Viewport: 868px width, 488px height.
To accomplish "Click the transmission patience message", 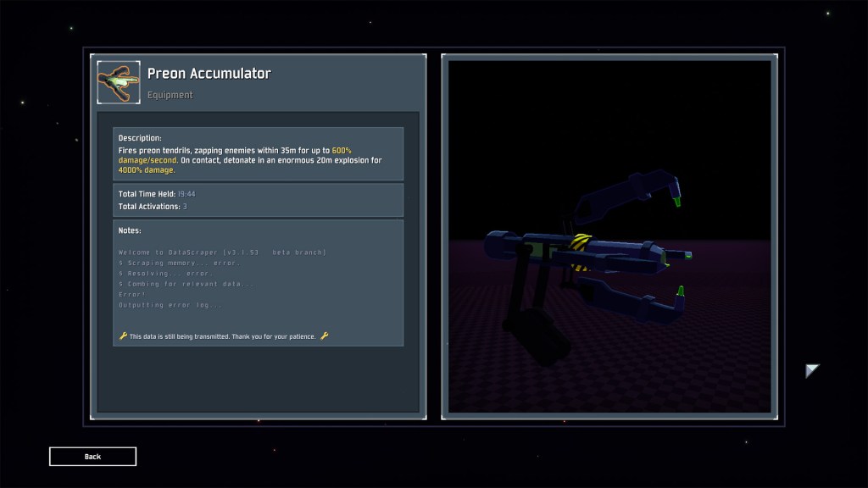I will coord(225,335).
